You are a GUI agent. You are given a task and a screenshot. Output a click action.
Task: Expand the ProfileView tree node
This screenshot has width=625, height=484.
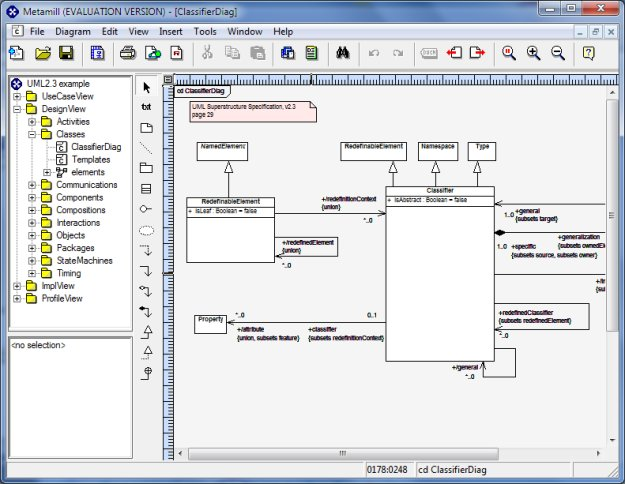click(x=17, y=299)
